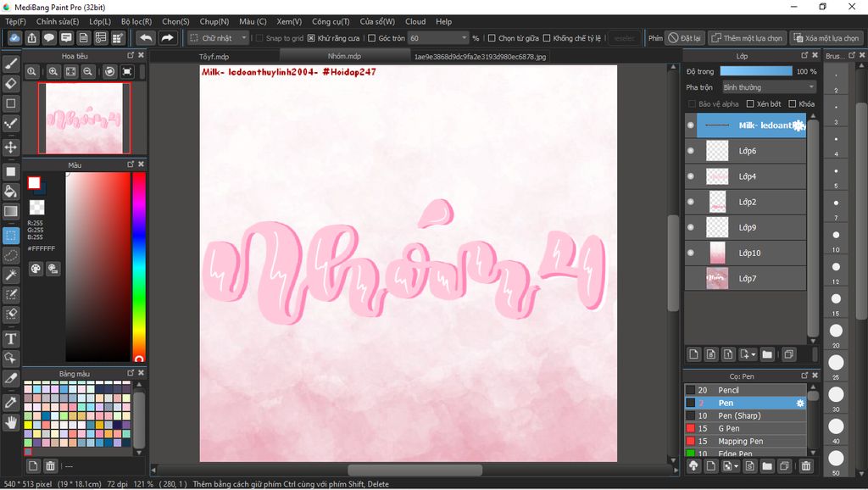Screen dimensions: 868x490
Task: Open the Bộ lọc(R) menu
Action: [136, 21]
